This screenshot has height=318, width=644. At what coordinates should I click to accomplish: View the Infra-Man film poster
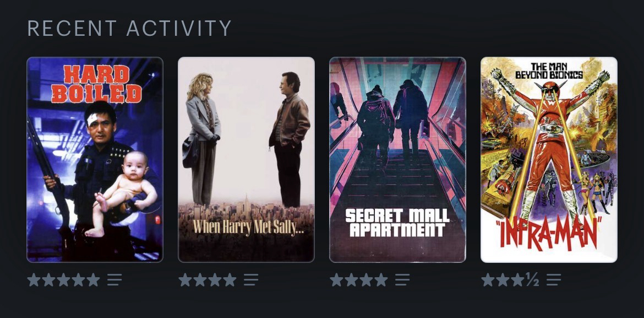coord(549,160)
